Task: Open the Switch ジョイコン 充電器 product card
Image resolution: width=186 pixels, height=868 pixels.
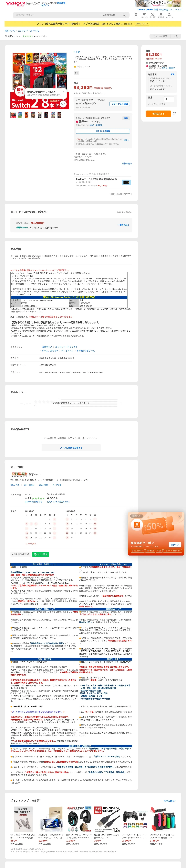Action: [x=163, y=826]
